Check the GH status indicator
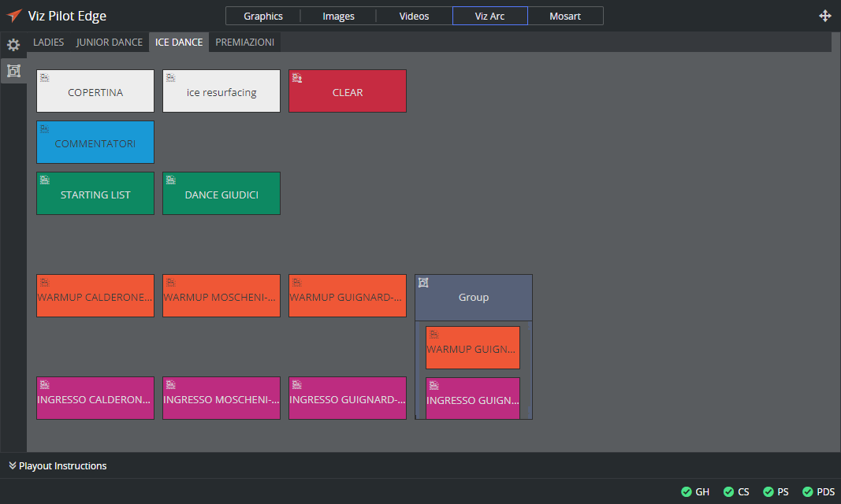The height and width of the screenshot is (504, 841). point(694,491)
